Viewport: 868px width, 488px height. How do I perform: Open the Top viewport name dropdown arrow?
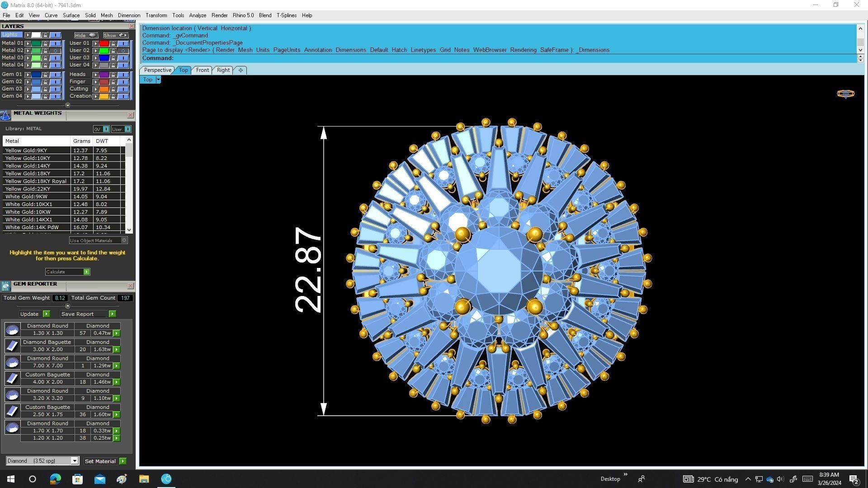click(x=158, y=80)
